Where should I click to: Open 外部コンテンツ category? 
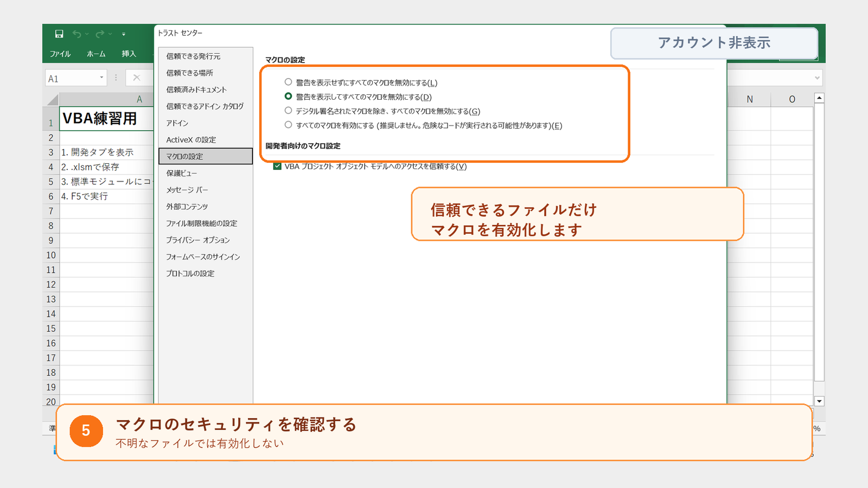coord(206,207)
